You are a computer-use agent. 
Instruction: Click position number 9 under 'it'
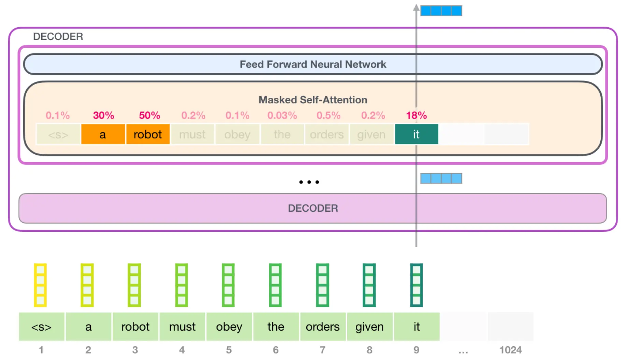coord(416,350)
